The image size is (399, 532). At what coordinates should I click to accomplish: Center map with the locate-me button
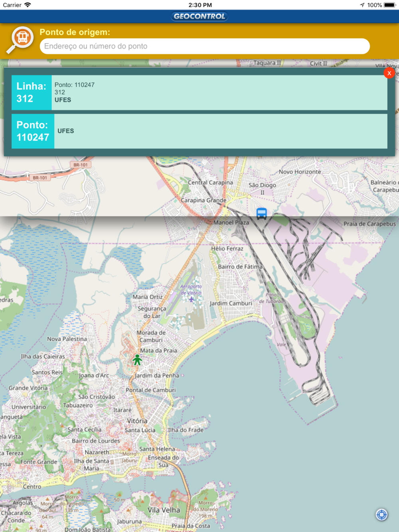point(381,515)
